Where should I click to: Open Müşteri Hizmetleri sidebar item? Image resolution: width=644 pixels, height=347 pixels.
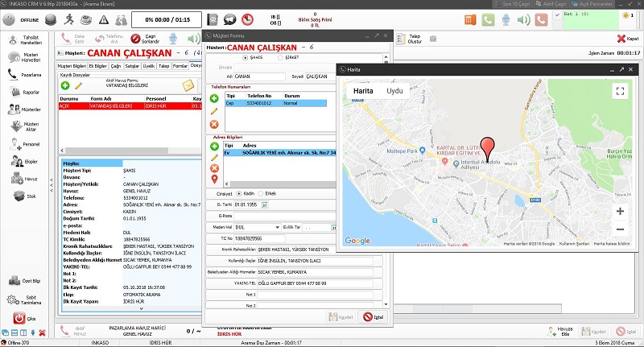point(26,57)
